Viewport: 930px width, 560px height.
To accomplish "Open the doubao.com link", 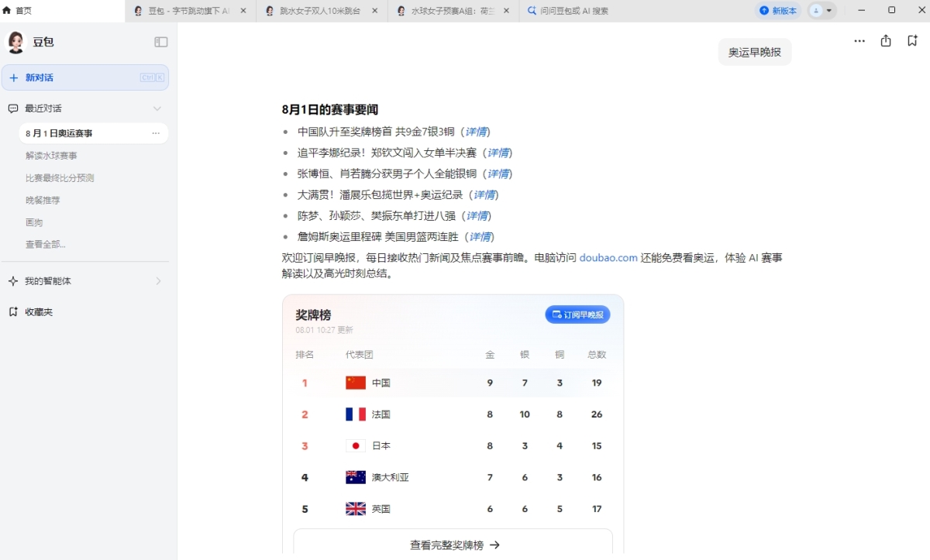I will 608,258.
